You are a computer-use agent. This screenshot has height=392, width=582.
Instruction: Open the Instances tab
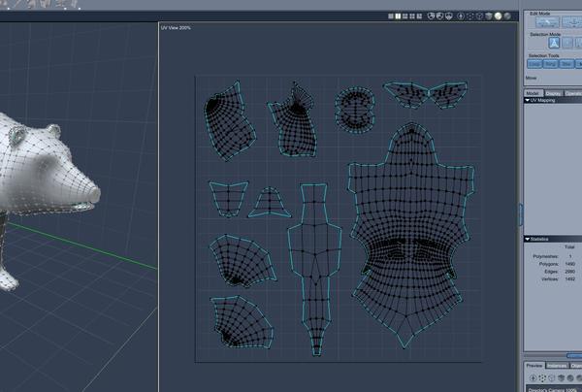click(x=557, y=366)
